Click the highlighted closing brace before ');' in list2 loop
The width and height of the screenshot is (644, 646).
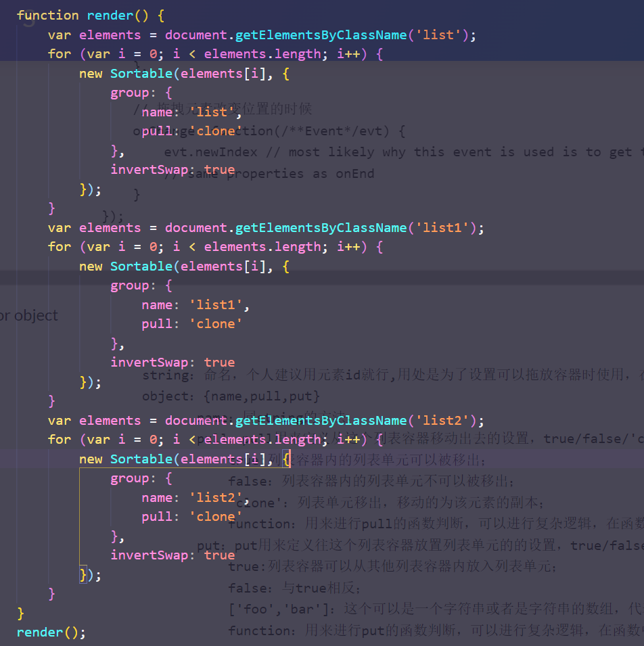(x=83, y=575)
